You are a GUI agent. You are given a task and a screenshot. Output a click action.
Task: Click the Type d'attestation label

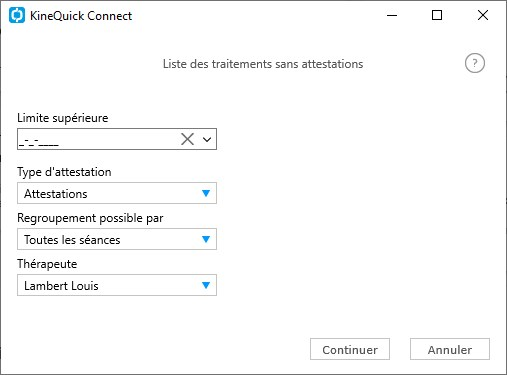point(64,172)
